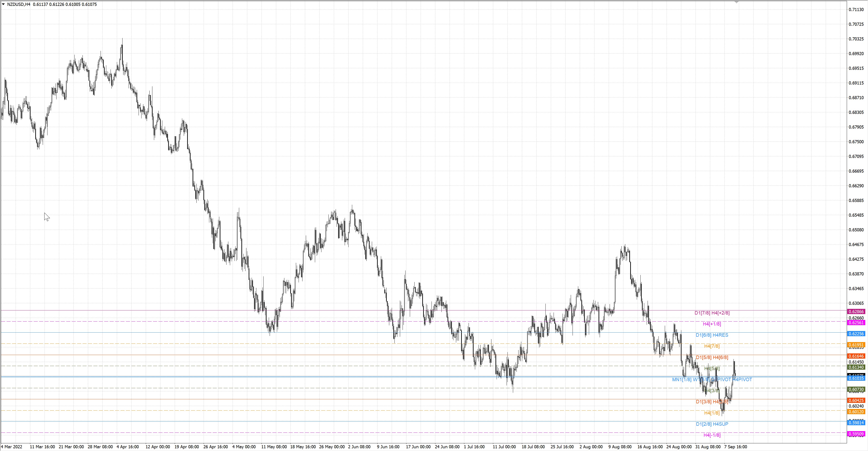The width and height of the screenshot is (868, 451).
Task: Click 0.69115 on the price scale
Action: (856, 83)
